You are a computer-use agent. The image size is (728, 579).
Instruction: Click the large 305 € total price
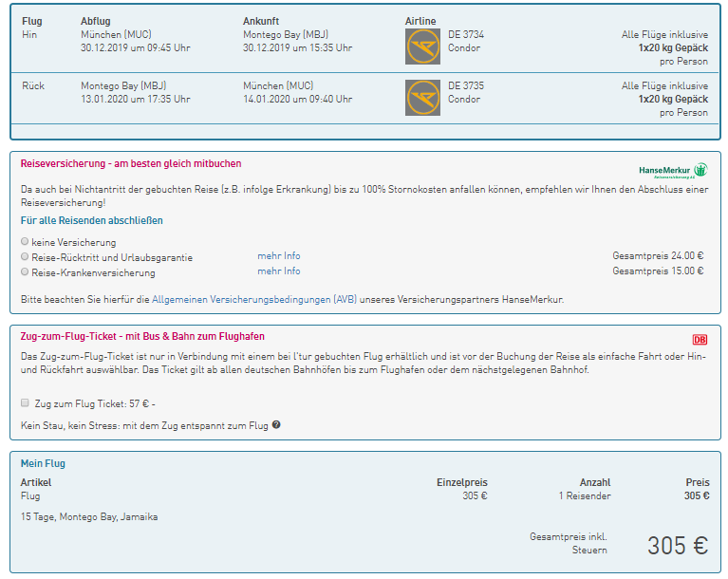pyautogui.click(x=678, y=546)
